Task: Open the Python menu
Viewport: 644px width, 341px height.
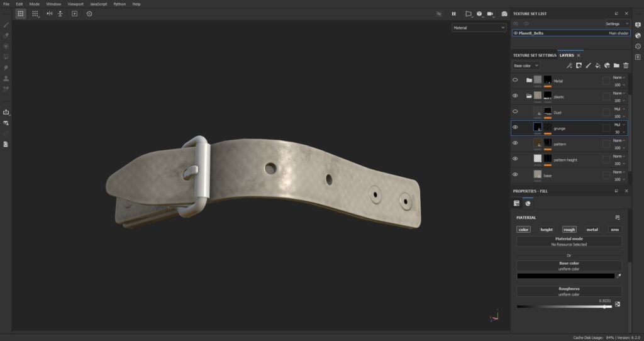Action: [x=119, y=4]
